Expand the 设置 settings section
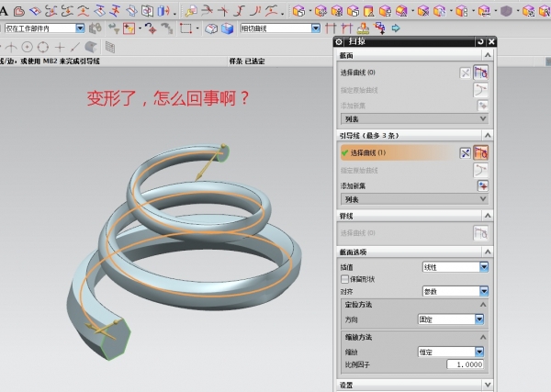The height and width of the screenshot is (392, 551). point(489,386)
